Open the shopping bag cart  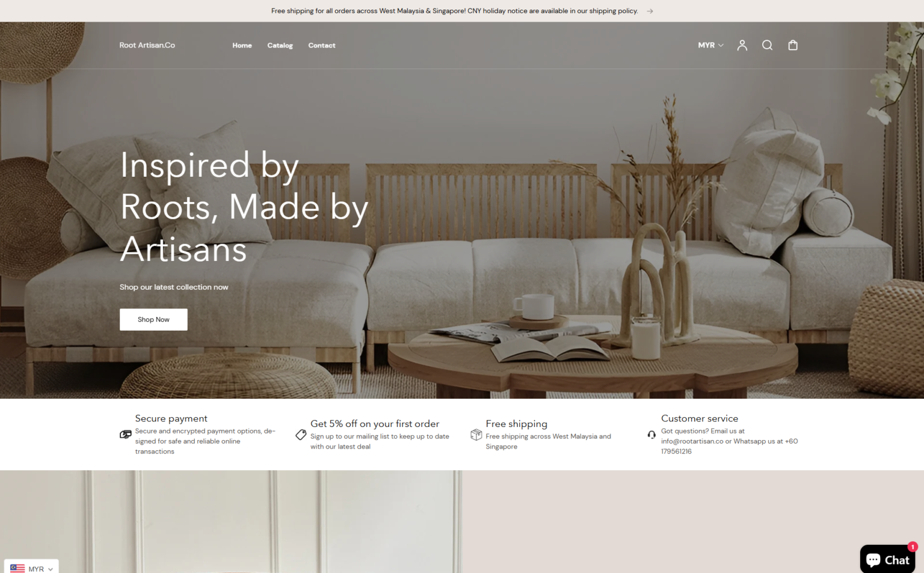(x=793, y=45)
